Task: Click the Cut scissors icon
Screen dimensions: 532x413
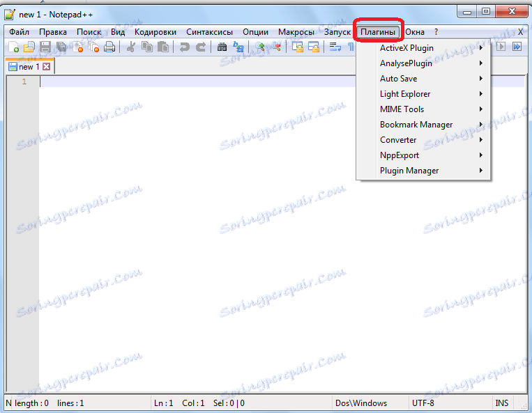Action: tap(130, 47)
